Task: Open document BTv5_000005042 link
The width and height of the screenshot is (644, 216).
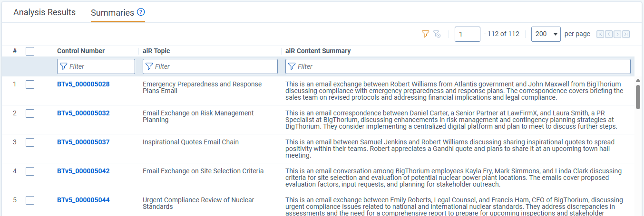Action: click(83, 171)
